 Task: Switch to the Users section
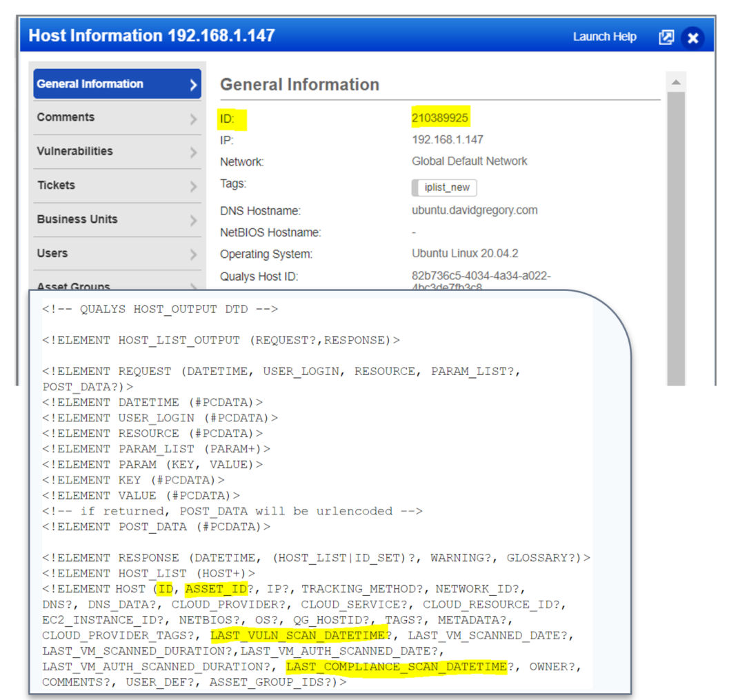coord(117,253)
